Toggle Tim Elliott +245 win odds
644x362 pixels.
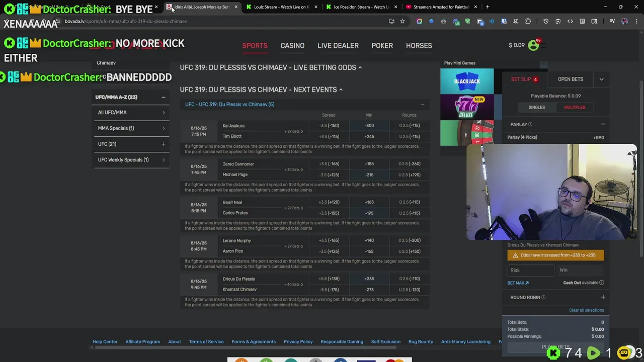pyautogui.click(x=369, y=136)
